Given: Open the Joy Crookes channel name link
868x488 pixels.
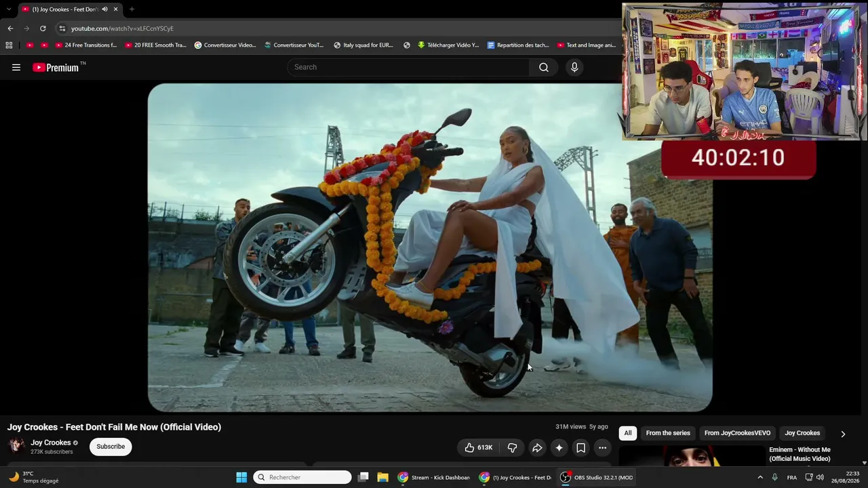Looking at the screenshot, I should pyautogui.click(x=51, y=443).
